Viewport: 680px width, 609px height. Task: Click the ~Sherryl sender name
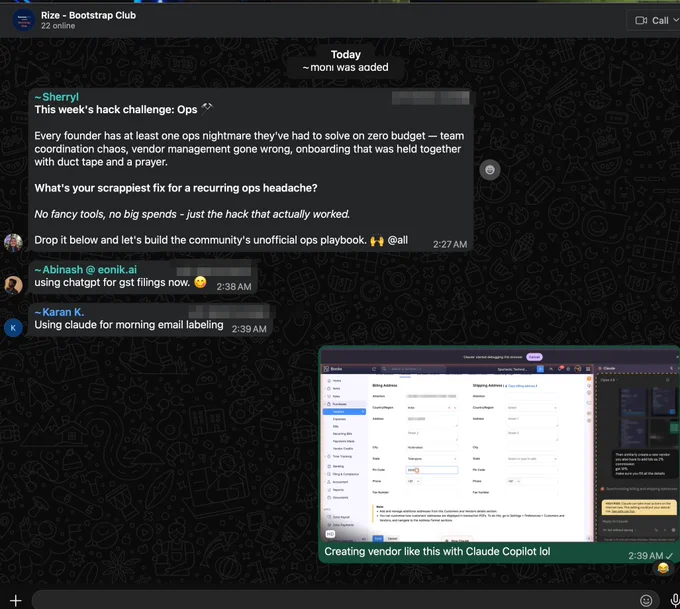pyautogui.click(x=57, y=97)
